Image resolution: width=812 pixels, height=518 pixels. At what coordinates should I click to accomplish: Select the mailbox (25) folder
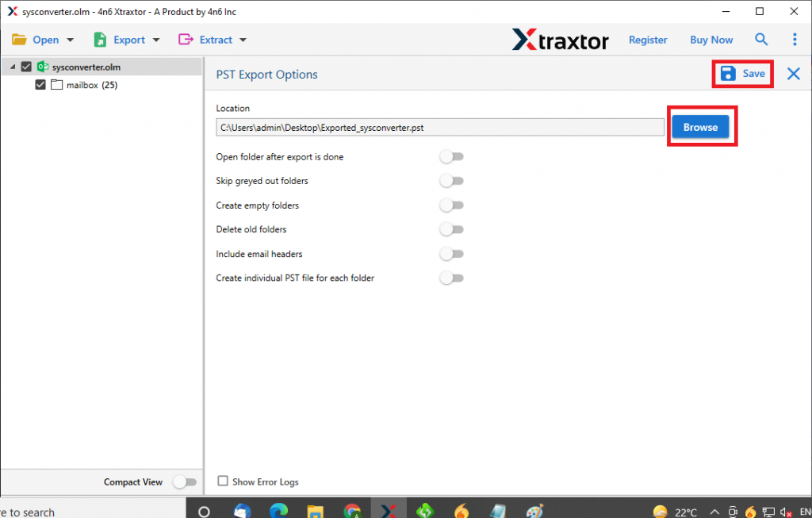click(92, 85)
